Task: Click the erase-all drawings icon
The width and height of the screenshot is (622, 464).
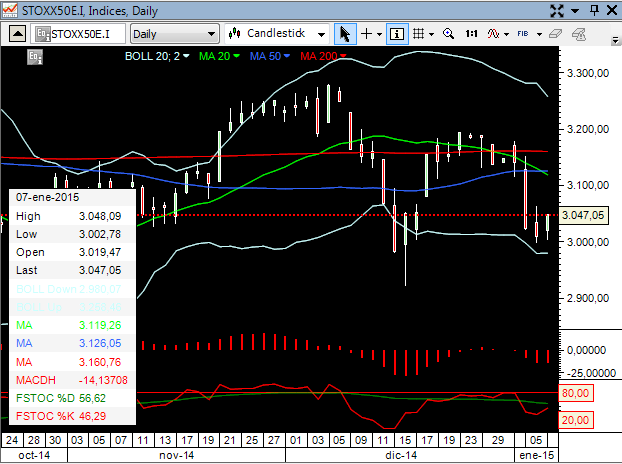Action: click(579, 34)
